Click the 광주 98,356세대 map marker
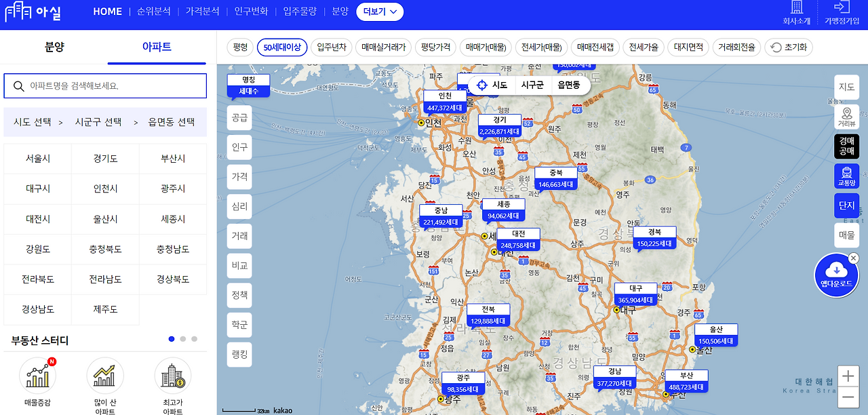The height and width of the screenshot is (415, 868). 463,384
